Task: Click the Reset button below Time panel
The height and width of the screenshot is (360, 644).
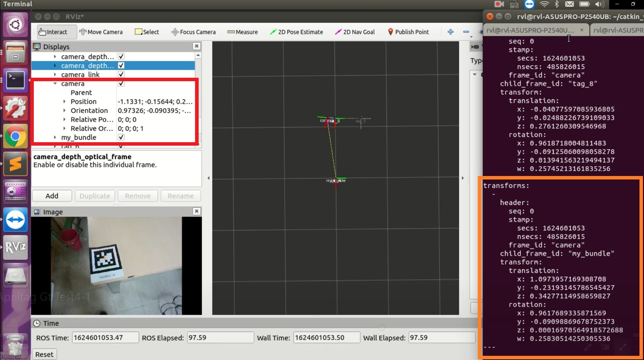Action: point(44,354)
